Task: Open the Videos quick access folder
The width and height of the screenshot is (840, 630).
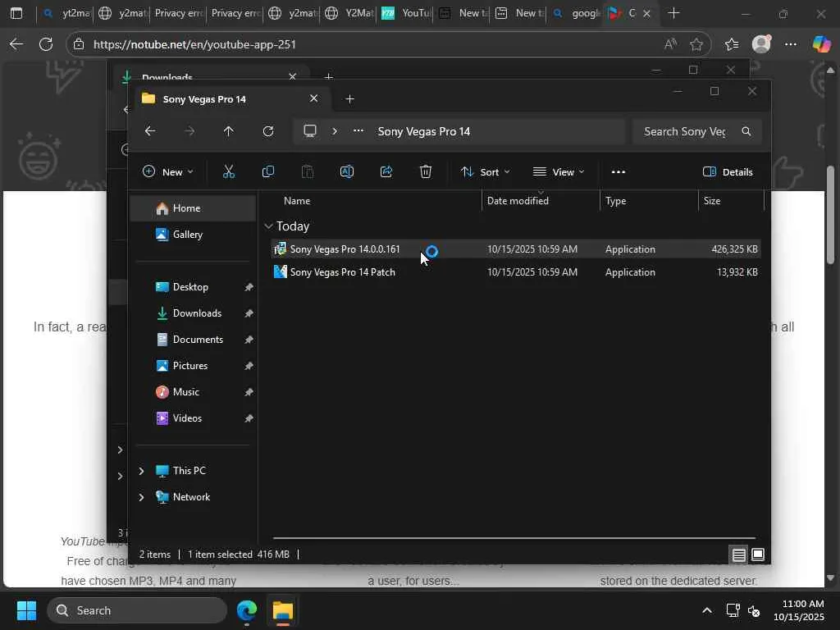Action: (x=193, y=418)
